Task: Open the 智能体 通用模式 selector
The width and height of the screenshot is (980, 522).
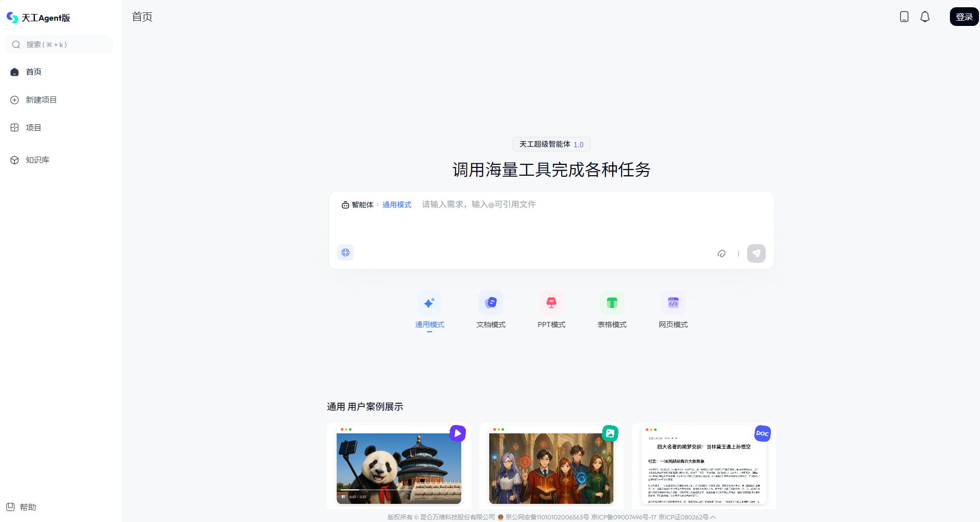Action: pyautogui.click(x=376, y=205)
